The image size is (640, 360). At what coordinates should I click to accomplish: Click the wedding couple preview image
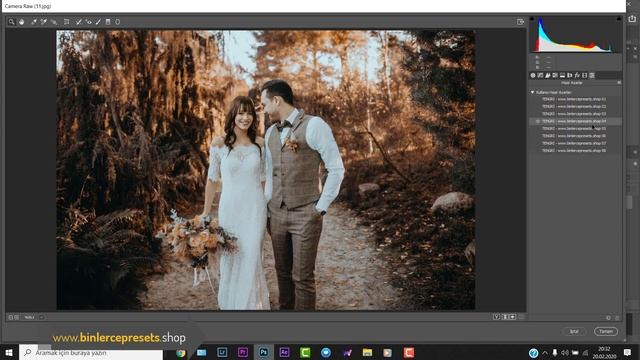266,170
